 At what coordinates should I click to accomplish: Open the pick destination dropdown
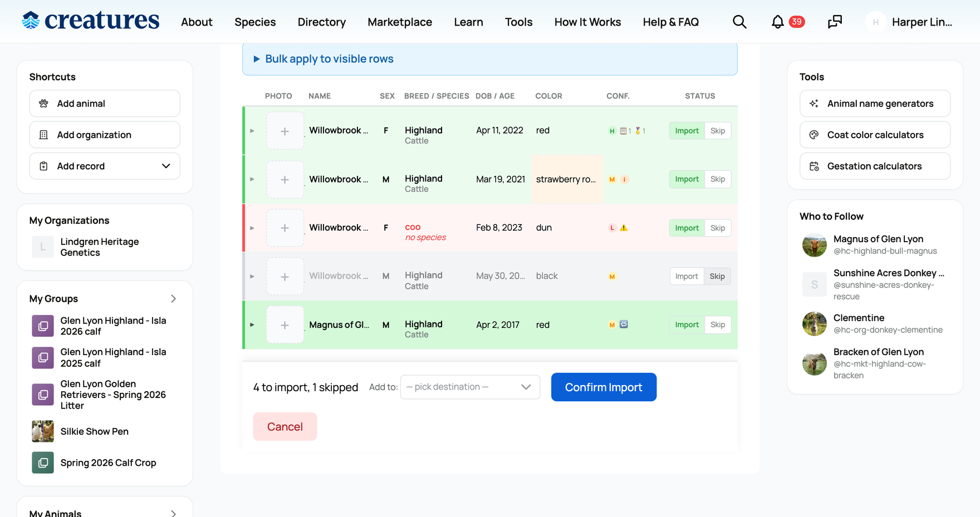pos(470,387)
